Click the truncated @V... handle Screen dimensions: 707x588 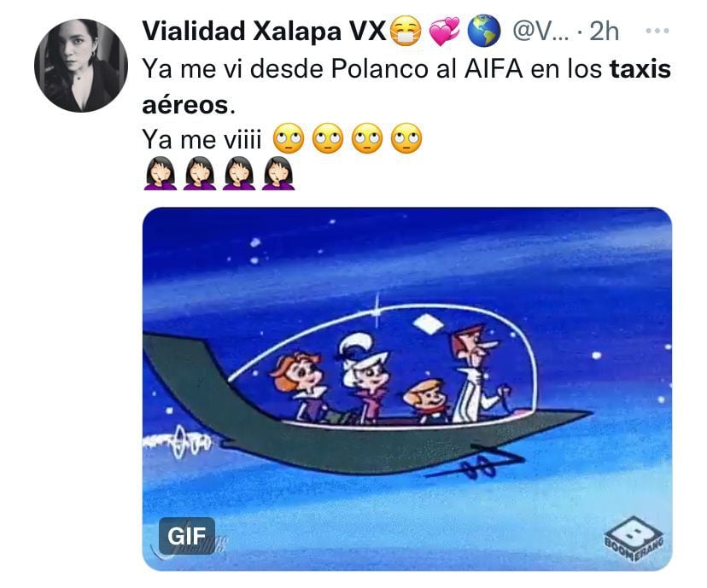541,31
